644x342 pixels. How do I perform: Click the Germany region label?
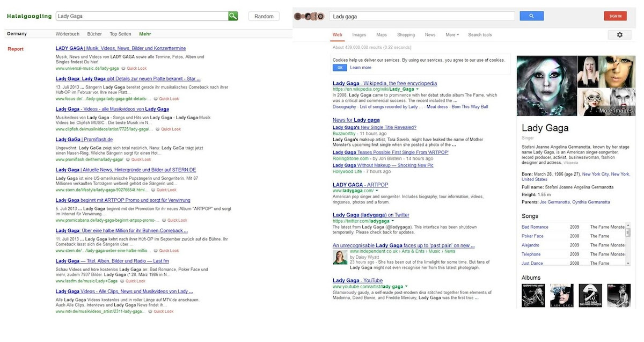pos(17,34)
